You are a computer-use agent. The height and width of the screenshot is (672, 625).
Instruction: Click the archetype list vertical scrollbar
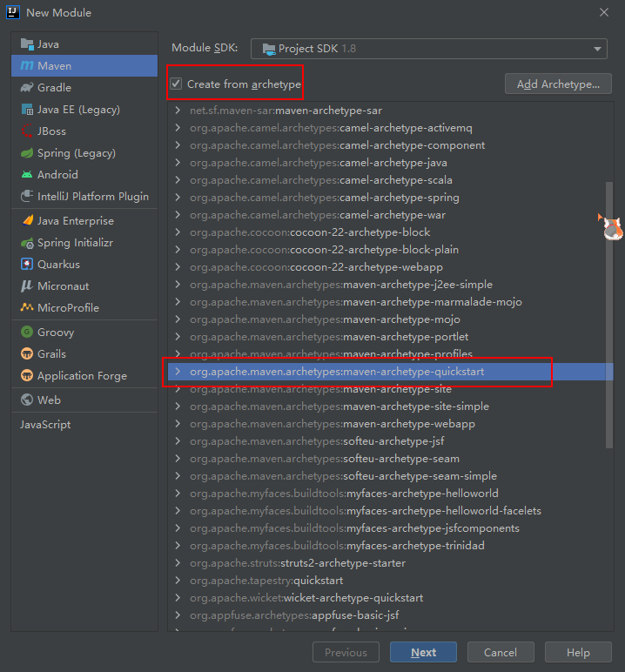click(x=609, y=315)
